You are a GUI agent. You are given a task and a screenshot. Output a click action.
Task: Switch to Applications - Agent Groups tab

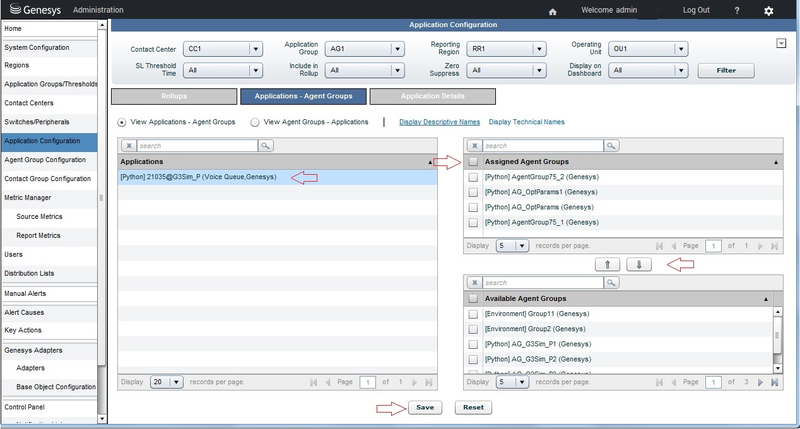tap(304, 96)
